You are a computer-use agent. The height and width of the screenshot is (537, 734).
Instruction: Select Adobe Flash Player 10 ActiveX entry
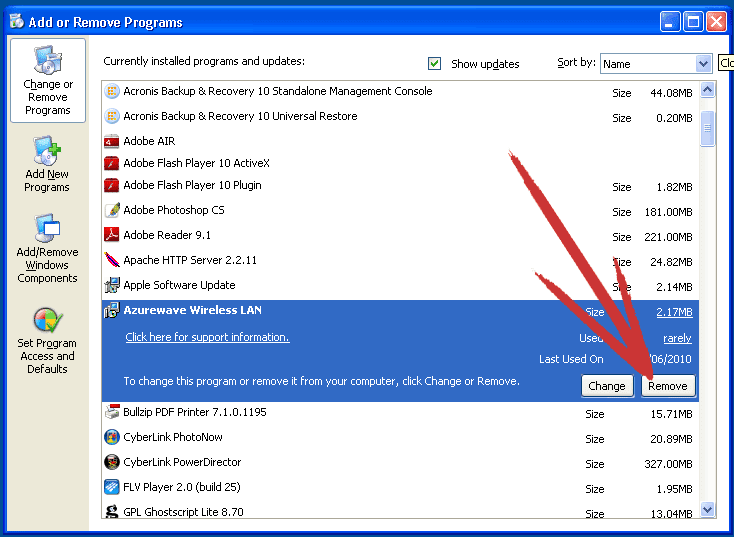[x=400, y=163]
